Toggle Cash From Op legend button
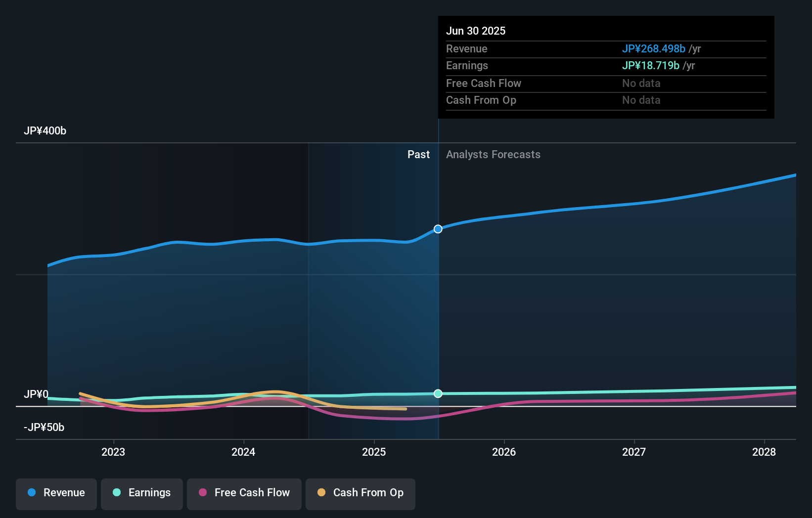This screenshot has width=812, height=518. [x=361, y=493]
